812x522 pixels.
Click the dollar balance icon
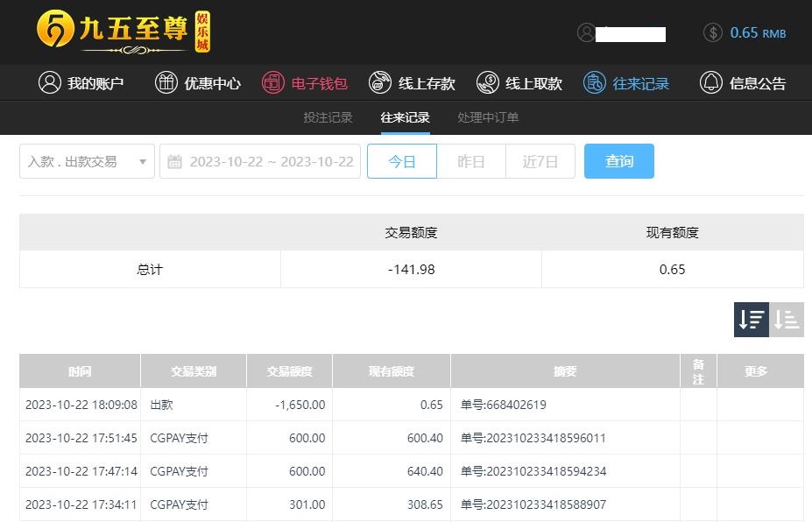[713, 32]
